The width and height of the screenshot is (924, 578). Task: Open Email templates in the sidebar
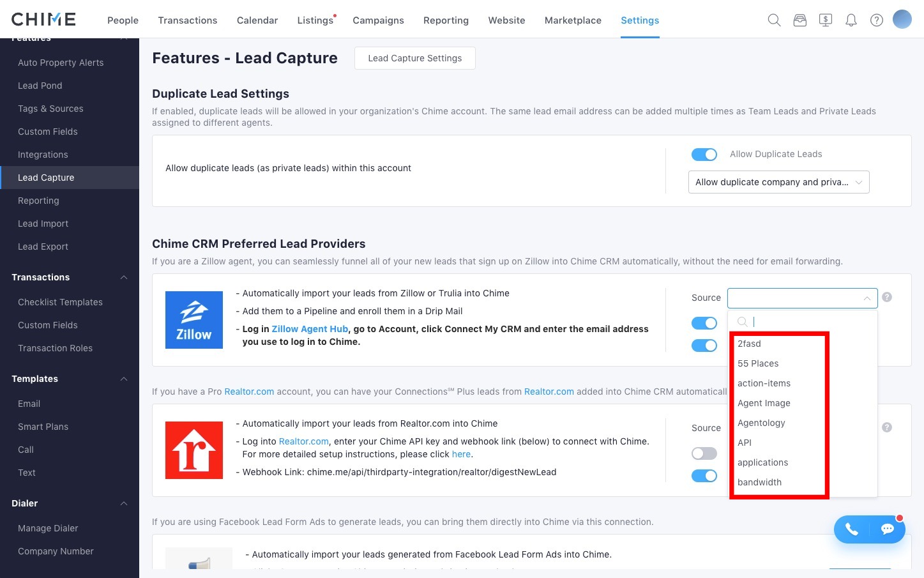click(x=29, y=404)
